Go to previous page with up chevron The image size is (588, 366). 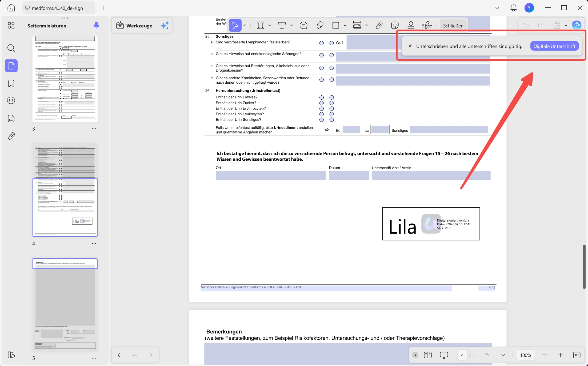point(487,355)
